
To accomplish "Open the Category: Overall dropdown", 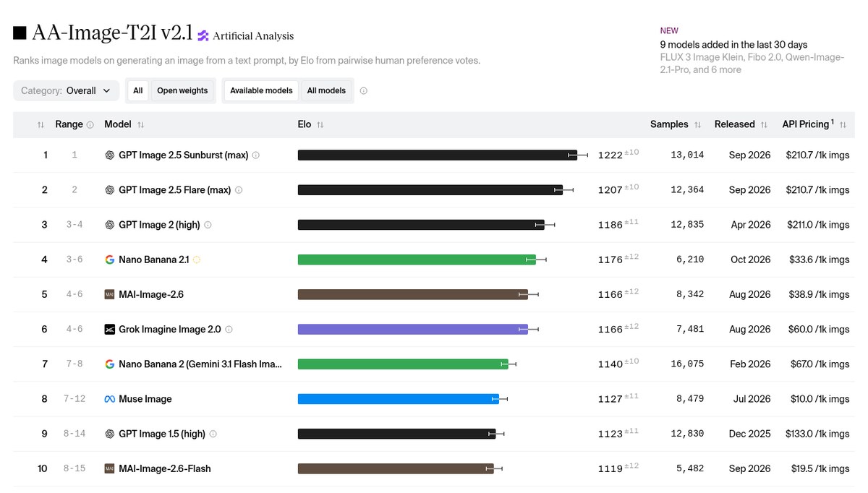I will (66, 91).
